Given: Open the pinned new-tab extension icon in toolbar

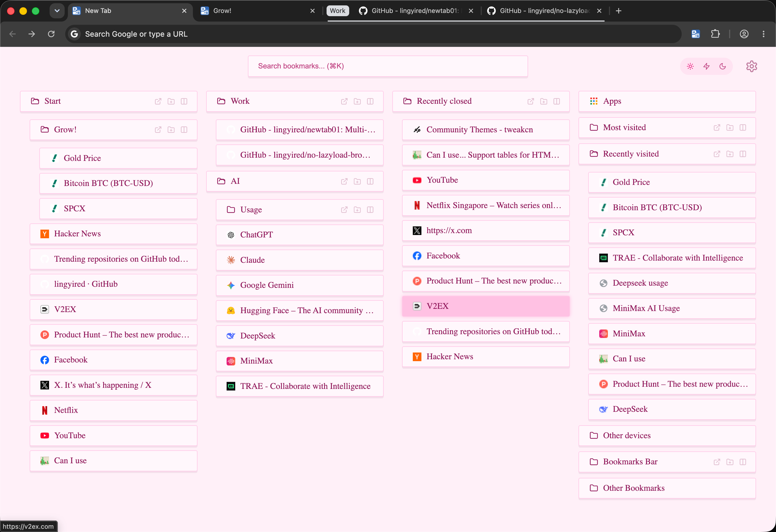Looking at the screenshot, I should click(695, 34).
